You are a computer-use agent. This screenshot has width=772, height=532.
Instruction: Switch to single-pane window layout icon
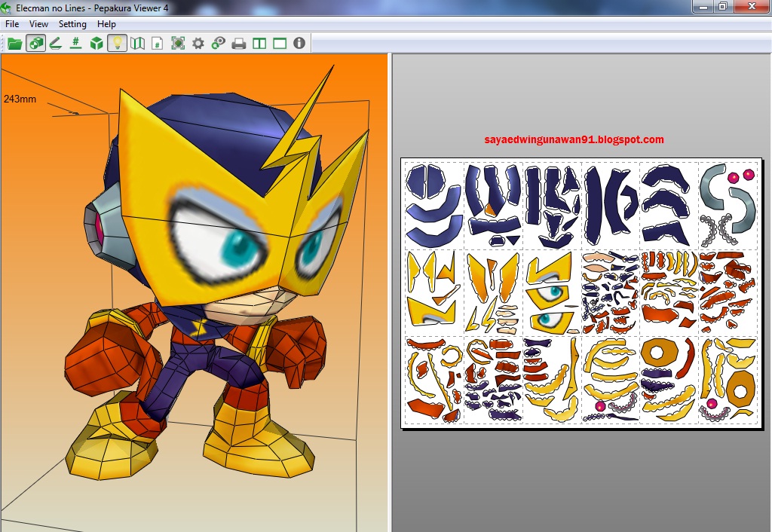[x=280, y=43]
